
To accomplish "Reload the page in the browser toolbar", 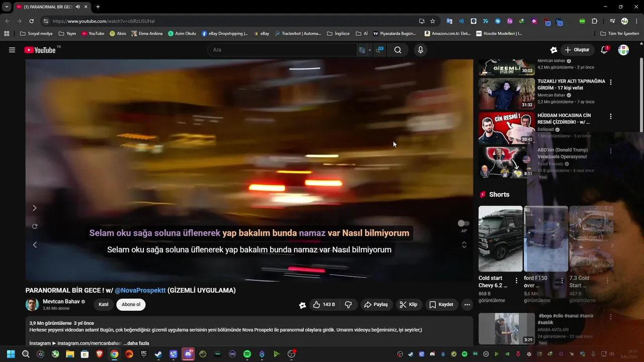I will click(31, 21).
